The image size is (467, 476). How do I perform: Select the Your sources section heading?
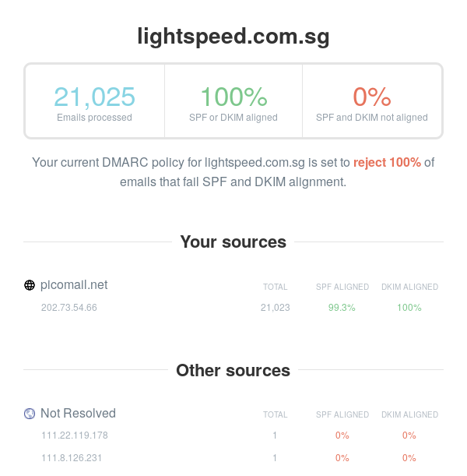(x=233, y=242)
